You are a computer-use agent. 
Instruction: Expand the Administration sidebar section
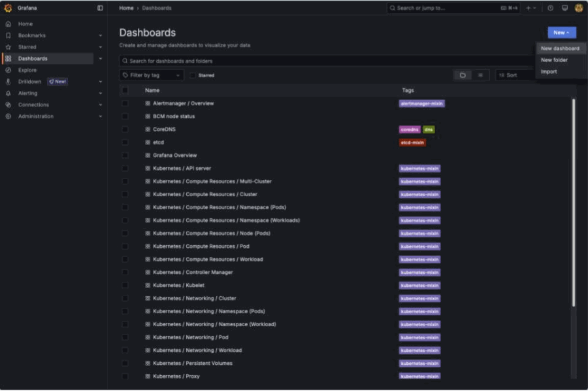[x=100, y=116]
